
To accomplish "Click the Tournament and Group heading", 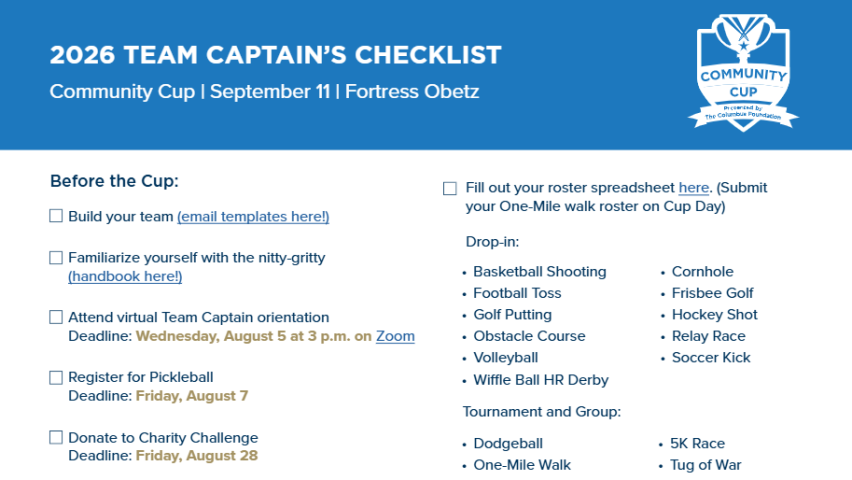I will [x=542, y=412].
